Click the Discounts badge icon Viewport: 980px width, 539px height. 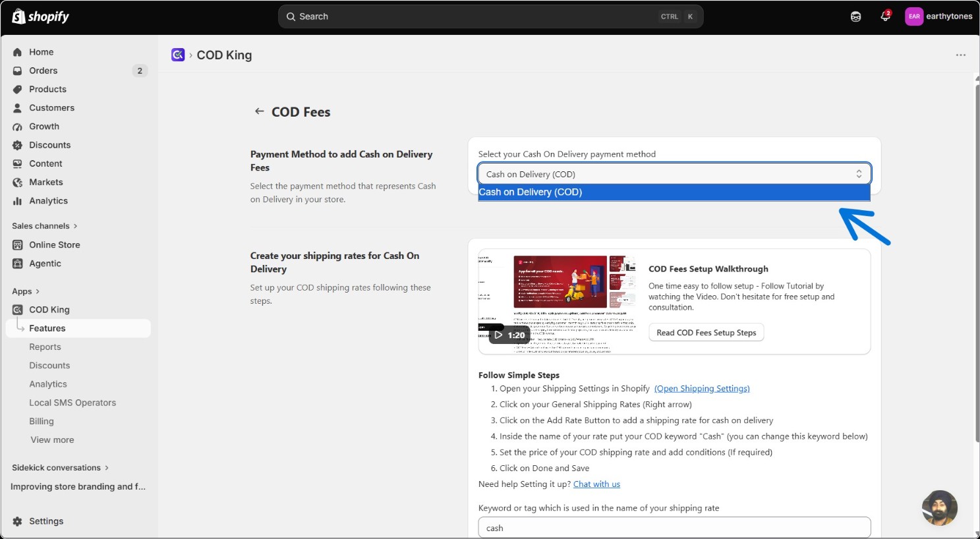17,145
